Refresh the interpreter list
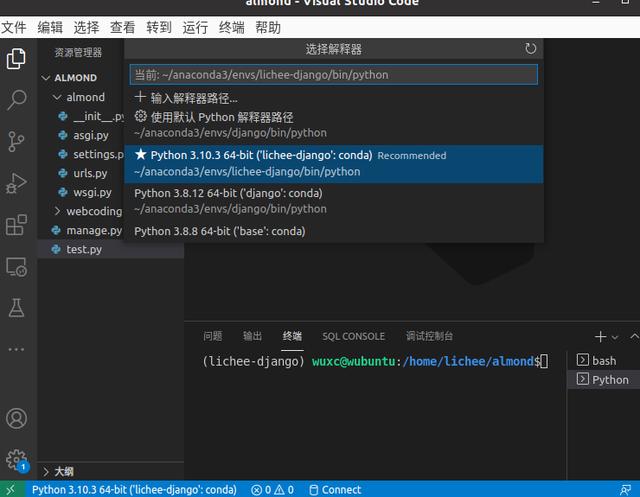 click(x=530, y=49)
